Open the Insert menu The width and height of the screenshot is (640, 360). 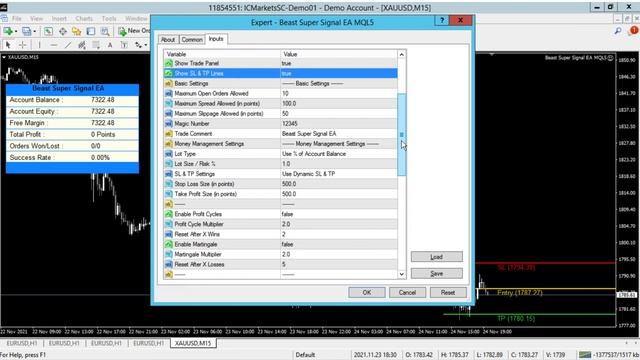pyautogui.click(x=59, y=18)
